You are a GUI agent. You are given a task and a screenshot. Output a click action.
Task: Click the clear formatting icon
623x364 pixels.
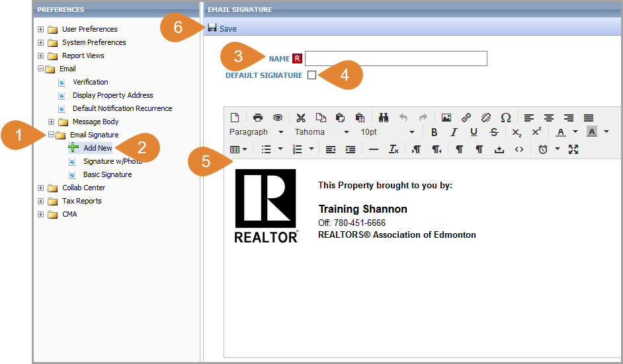coord(394,149)
